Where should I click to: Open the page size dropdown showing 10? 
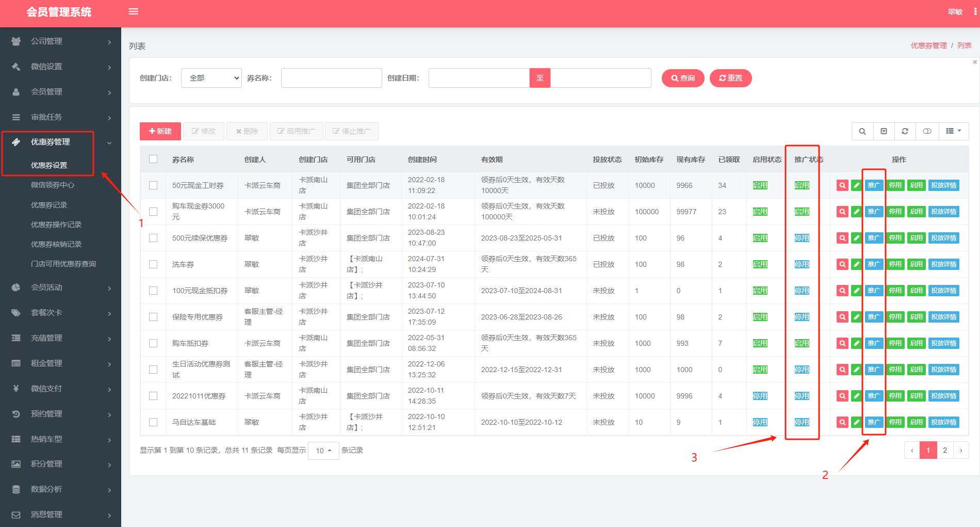pos(323,451)
